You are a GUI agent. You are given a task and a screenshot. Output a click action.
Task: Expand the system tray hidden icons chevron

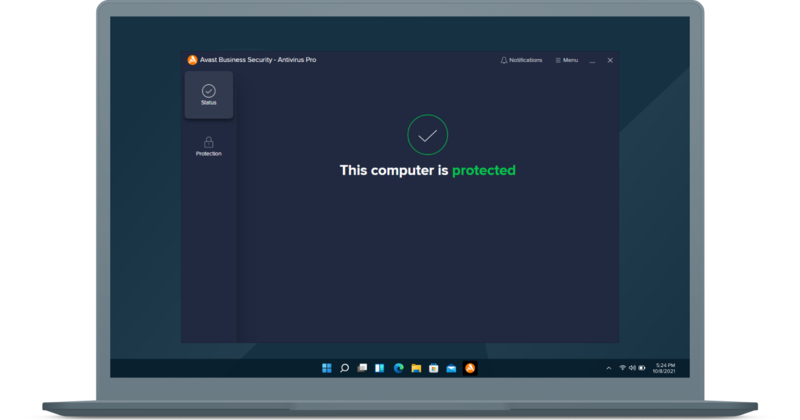pos(609,368)
